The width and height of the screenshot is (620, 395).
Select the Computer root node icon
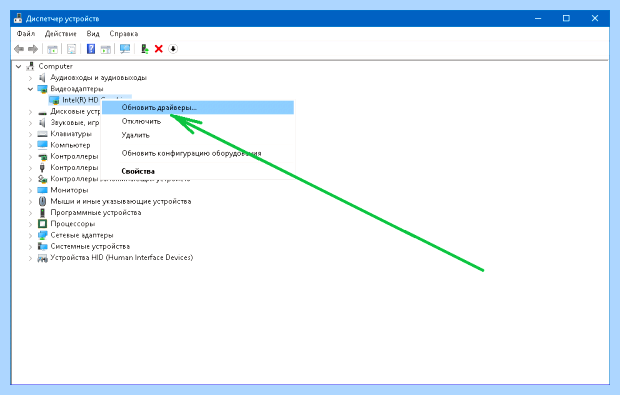click(x=30, y=66)
